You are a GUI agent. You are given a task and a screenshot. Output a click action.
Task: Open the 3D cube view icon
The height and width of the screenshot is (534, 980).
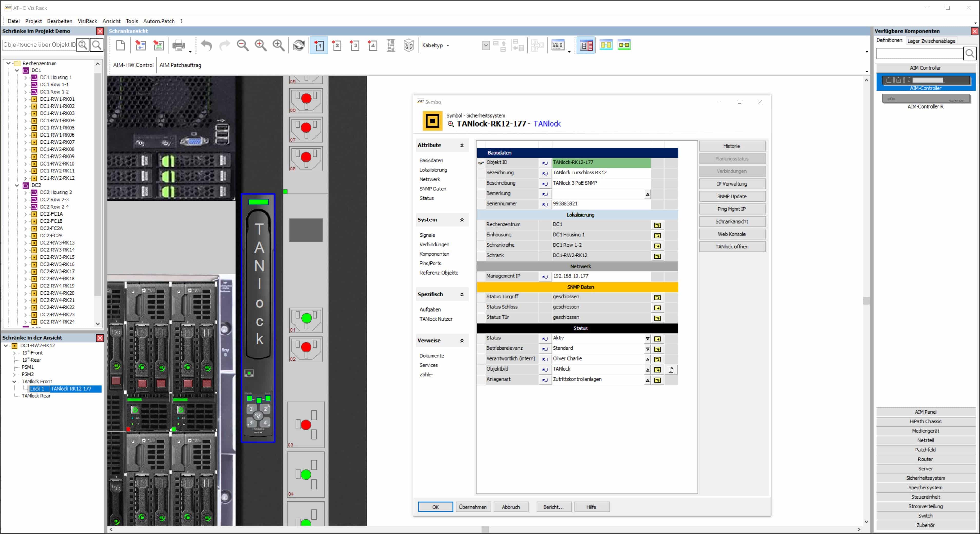409,45
